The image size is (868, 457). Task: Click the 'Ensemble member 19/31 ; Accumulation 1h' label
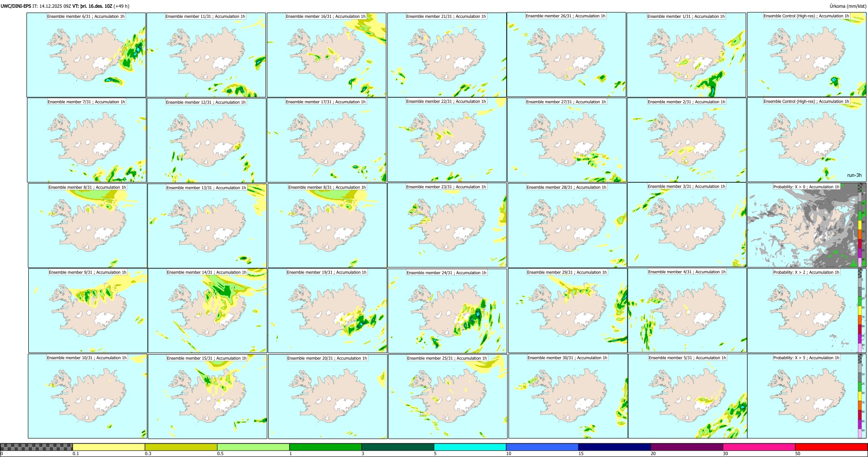point(327,272)
